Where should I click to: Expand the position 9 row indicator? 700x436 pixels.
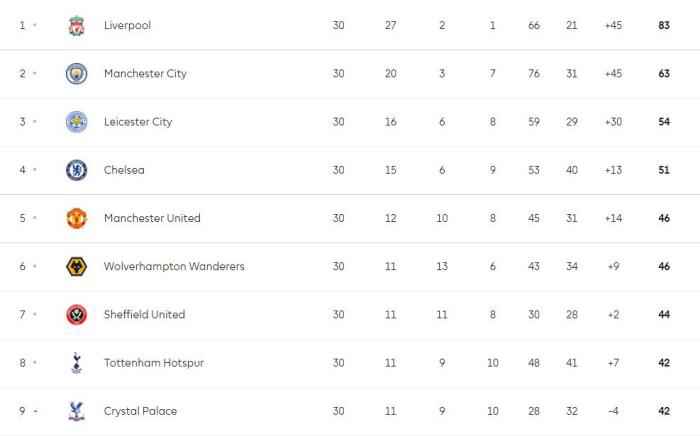[x=34, y=411]
